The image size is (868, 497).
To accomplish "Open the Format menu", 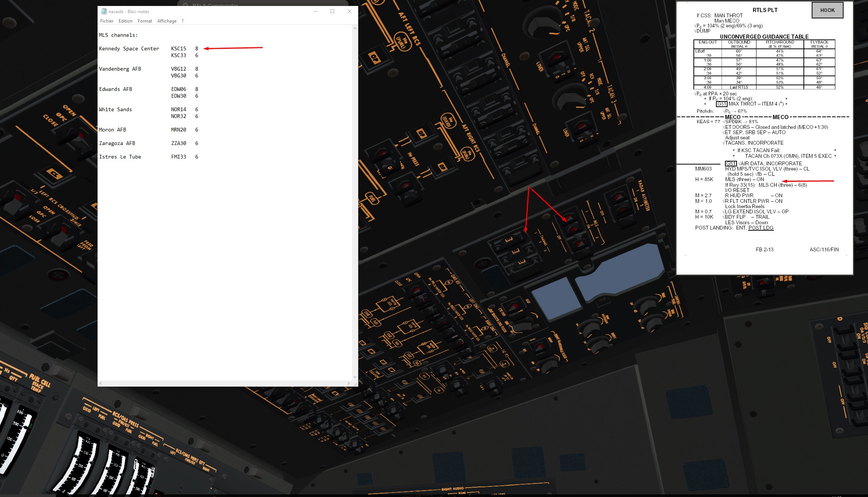I will pyautogui.click(x=145, y=21).
